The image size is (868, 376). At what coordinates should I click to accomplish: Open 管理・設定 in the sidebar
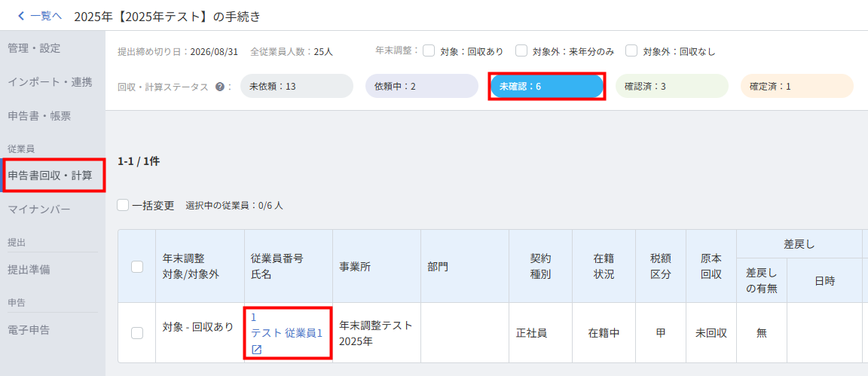[x=34, y=48]
